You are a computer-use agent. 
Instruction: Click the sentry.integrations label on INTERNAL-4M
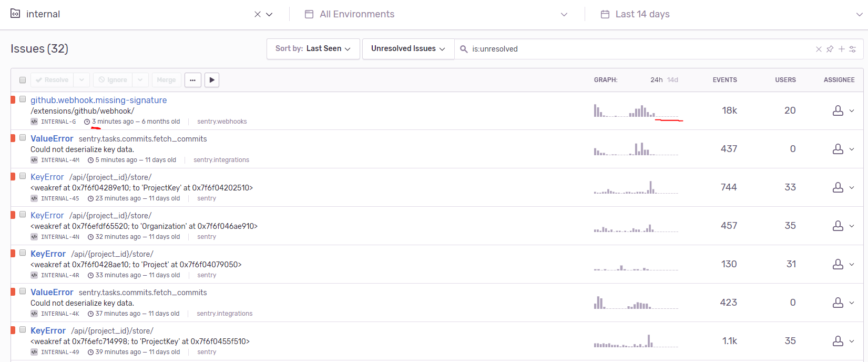coord(221,160)
